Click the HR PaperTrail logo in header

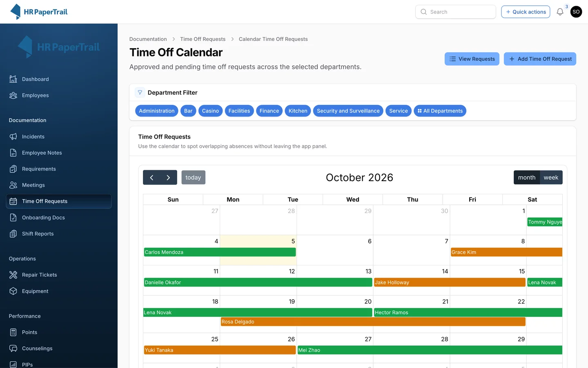[39, 12]
